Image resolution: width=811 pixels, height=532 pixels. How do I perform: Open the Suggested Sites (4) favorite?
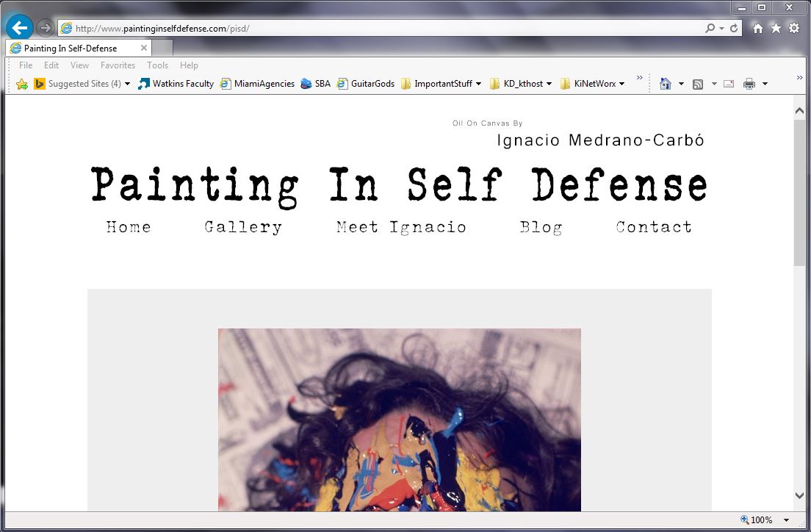(77, 84)
